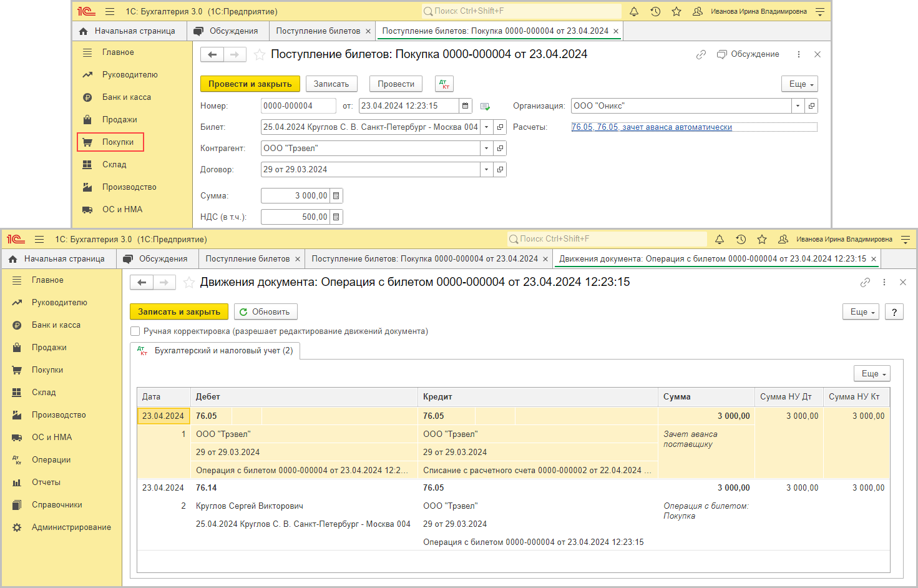Viewport: 918px width, 588px height.
Task: Click Обсуждение button in top document header
Action: [748, 54]
